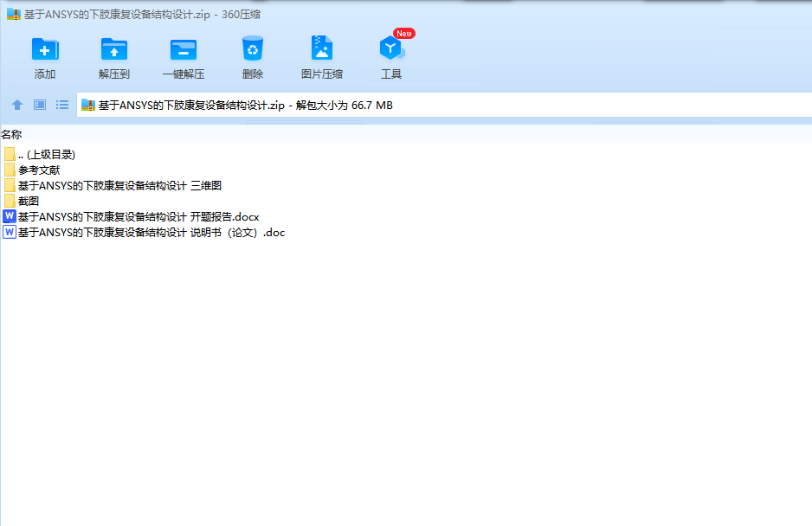Viewport: 812px width, 526px height.
Task: Click the folder icon of 截图
Action: pos(10,201)
